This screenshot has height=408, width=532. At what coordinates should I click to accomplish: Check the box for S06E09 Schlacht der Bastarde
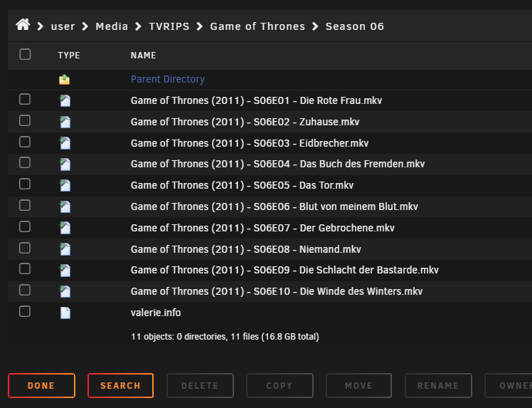(x=25, y=268)
